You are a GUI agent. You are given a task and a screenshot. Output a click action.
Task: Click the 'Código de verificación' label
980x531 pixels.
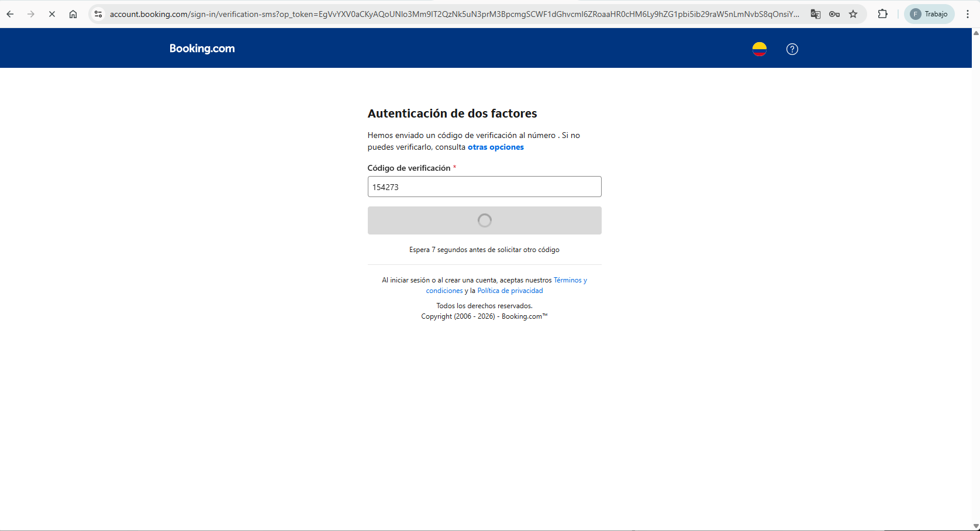(409, 168)
